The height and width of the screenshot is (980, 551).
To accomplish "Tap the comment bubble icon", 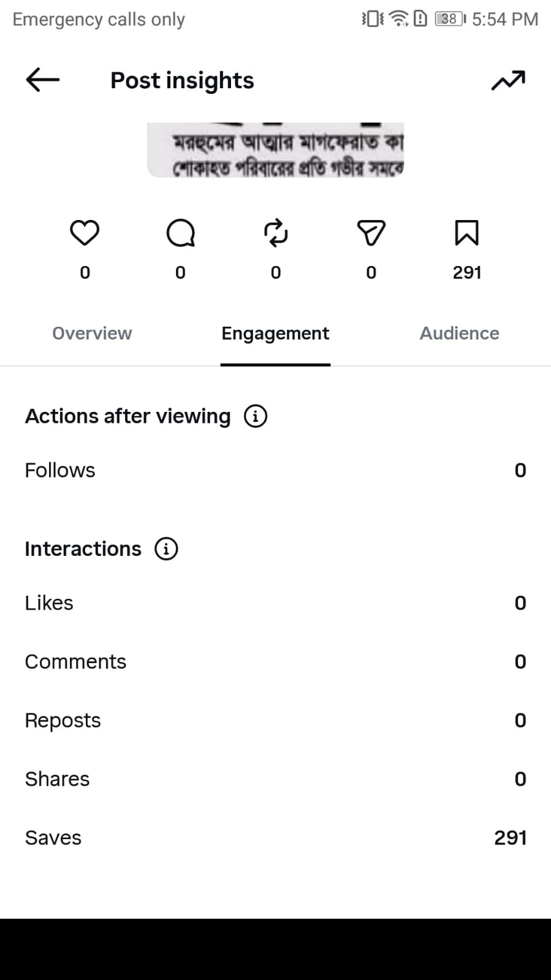I will tap(180, 233).
